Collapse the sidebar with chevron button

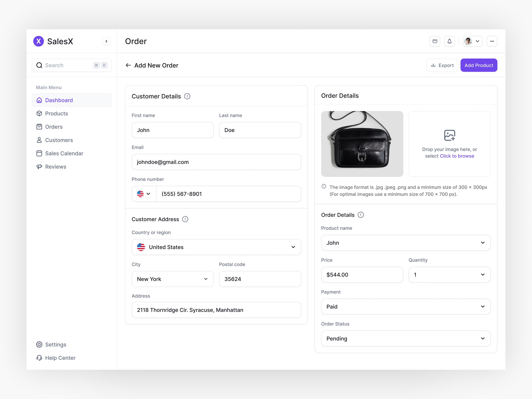[x=106, y=41]
